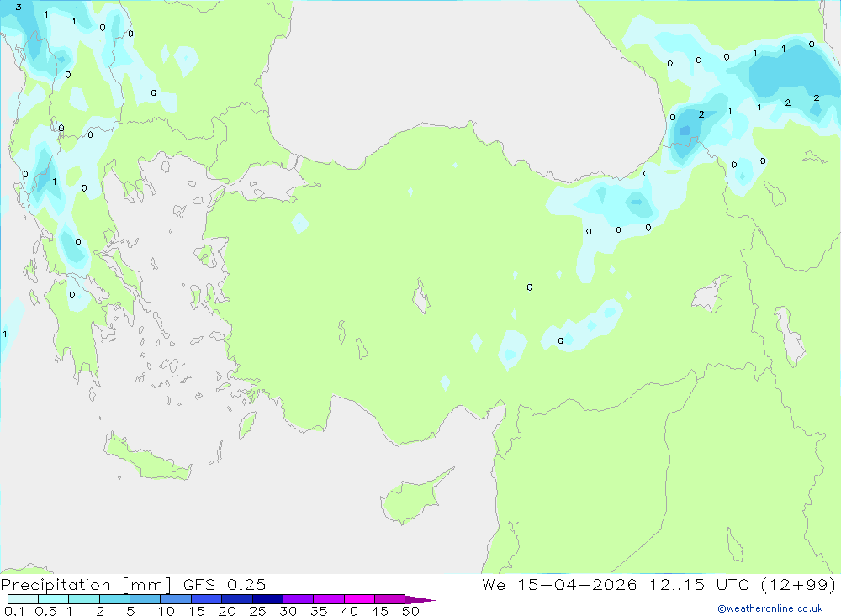Click the legend arrow tip above 50 mm

420,600
